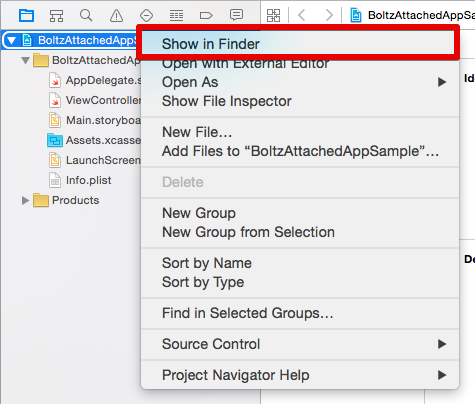The image size is (475, 404).
Task: Switch to the Symbol navigator icon
Action: point(56,15)
